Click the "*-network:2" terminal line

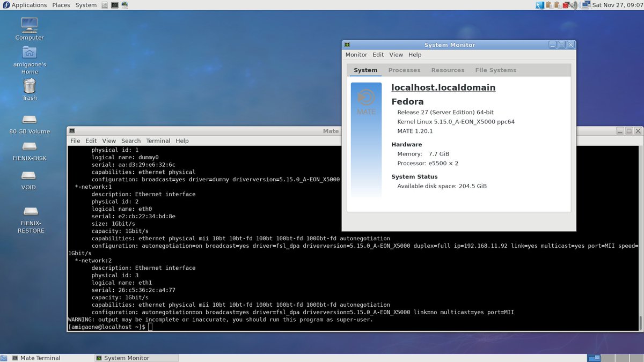click(93, 260)
